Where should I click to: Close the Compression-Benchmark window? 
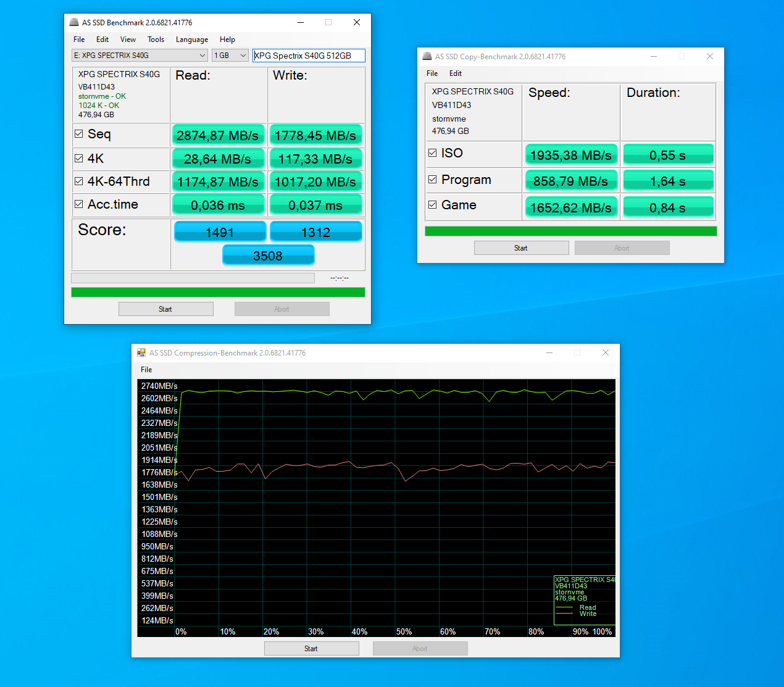coord(606,352)
